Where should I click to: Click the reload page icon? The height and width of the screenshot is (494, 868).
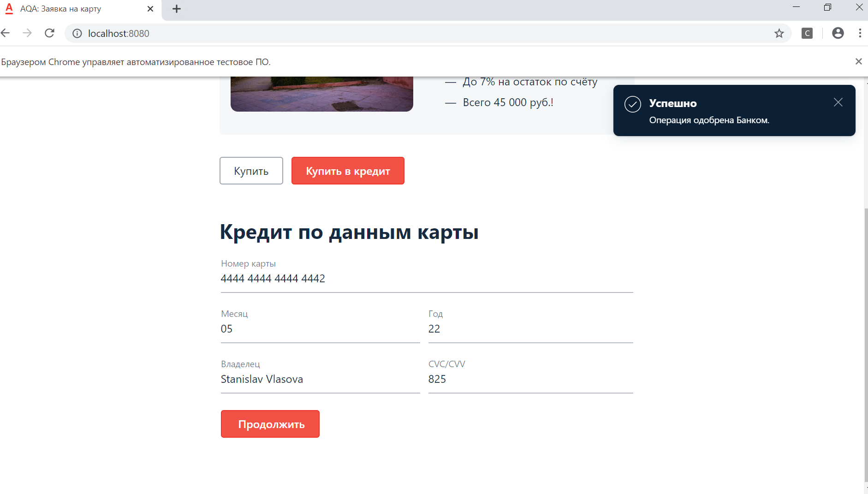click(49, 33)
